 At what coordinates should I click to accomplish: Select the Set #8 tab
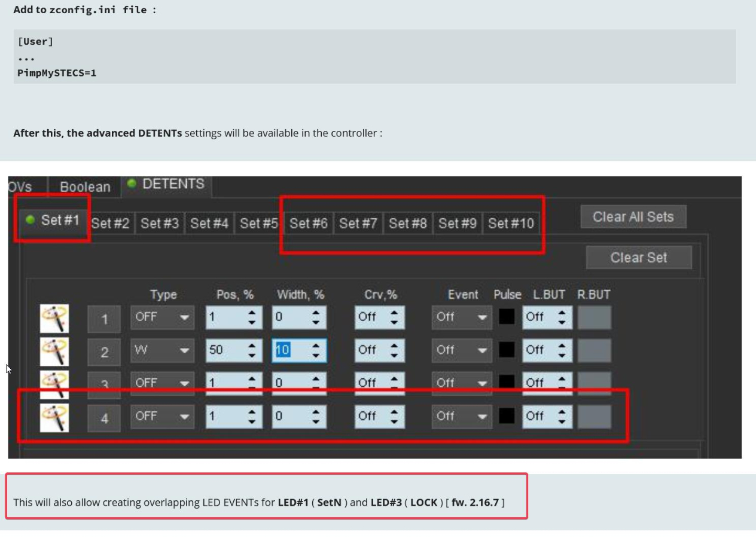(408, 223)
